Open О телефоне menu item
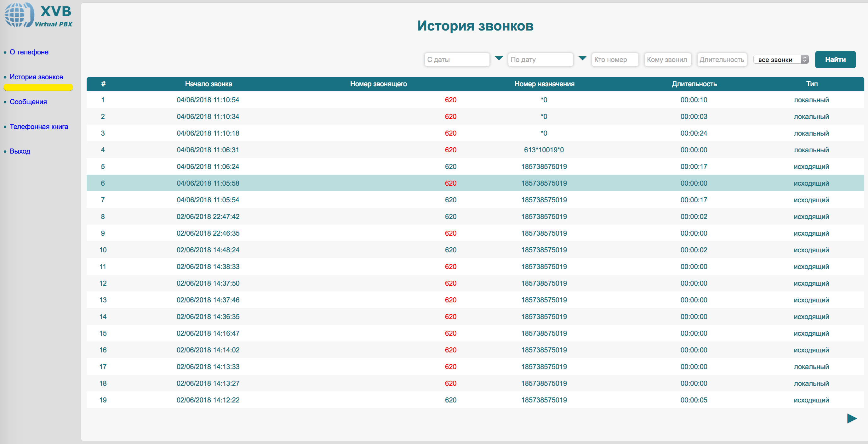This screenshot has height=444, width=868. [x=29, y=52]
